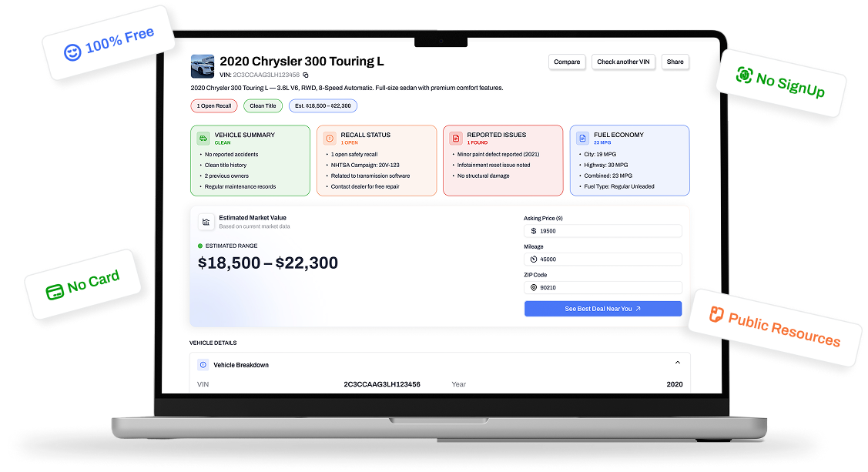Viewport: 868px width, 472px height.
Task: Click the Recall Status alert icon
Action: click(330, 139)
